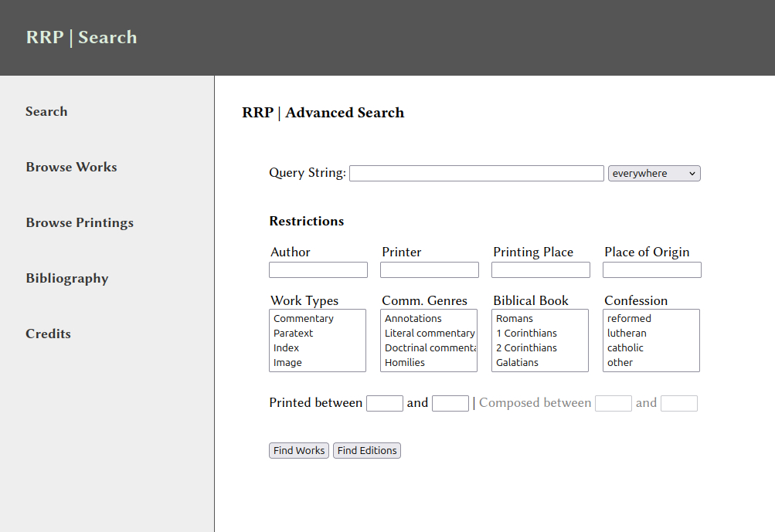Open the Bibliography page
Image resolution: width=775 pixels, height=532 pixels.
pos(67,278)
